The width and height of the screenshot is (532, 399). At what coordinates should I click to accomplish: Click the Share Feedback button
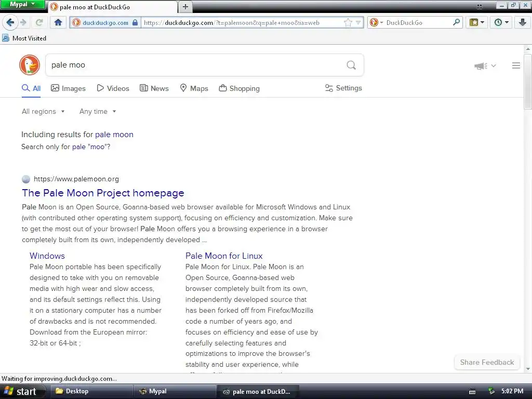[x=487, y=362]
